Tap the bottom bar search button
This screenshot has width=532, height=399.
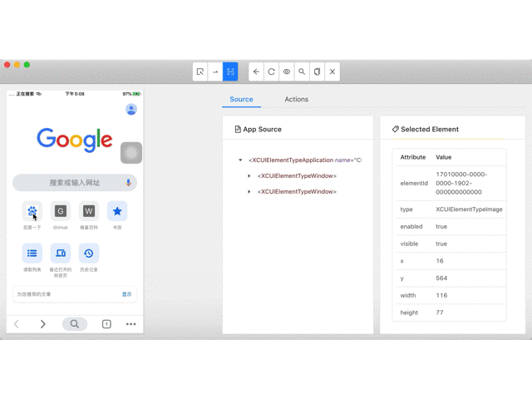point(75,324)
